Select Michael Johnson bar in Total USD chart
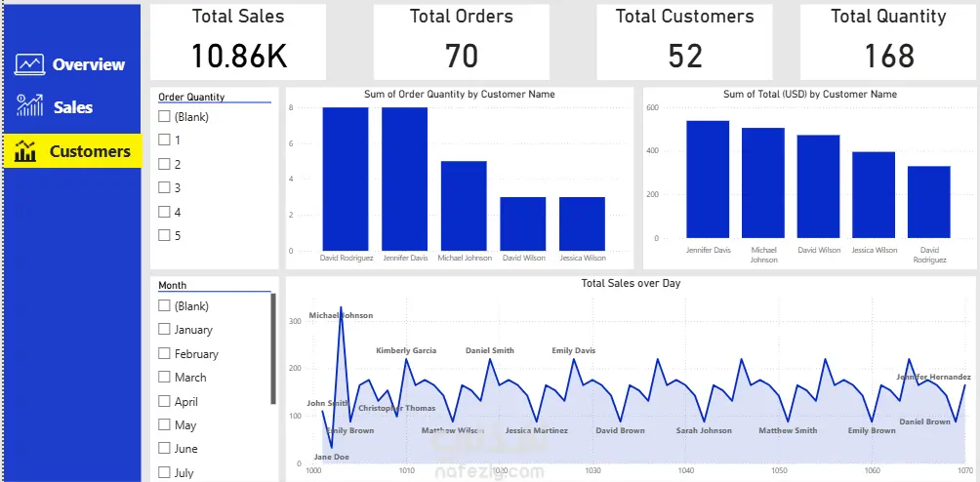 pyautogui.click(x=763, y=182)
